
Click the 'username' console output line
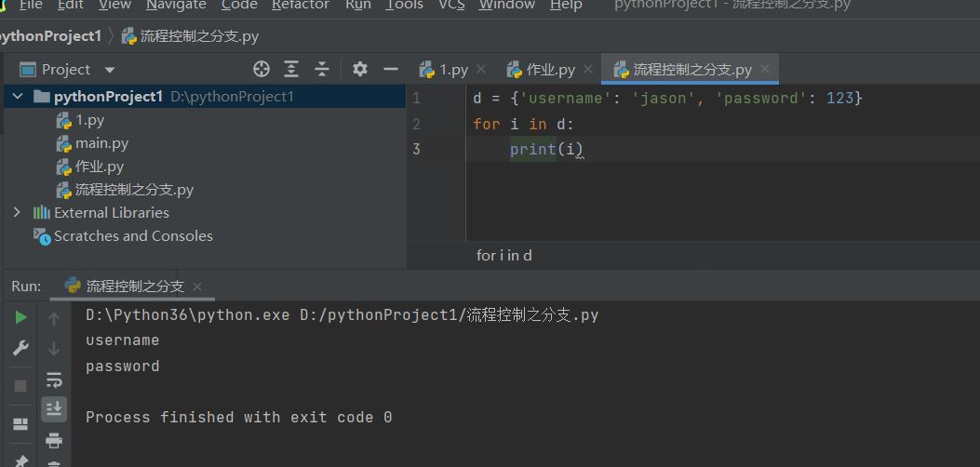coord(123,340)
